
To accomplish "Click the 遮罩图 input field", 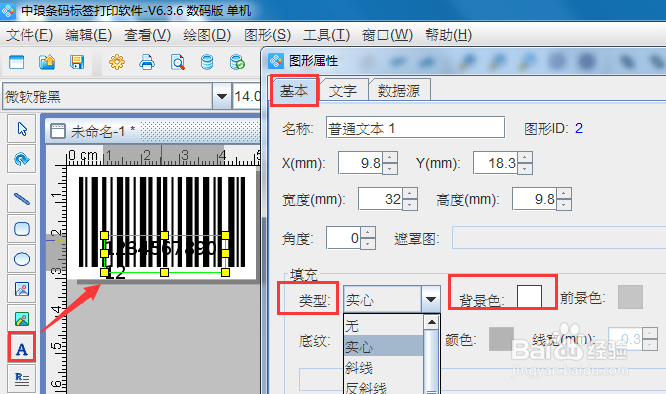I will (559, 237).
